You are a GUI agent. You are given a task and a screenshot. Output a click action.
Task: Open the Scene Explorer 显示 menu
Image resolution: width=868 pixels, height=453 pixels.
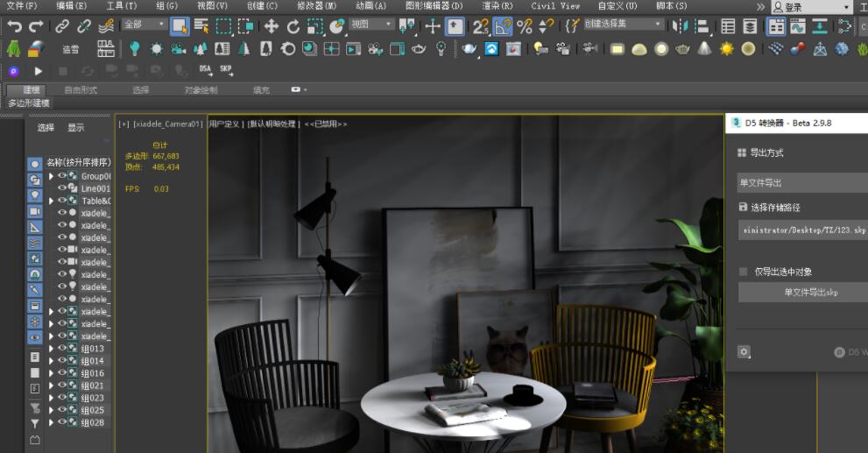tap(76, 127)
